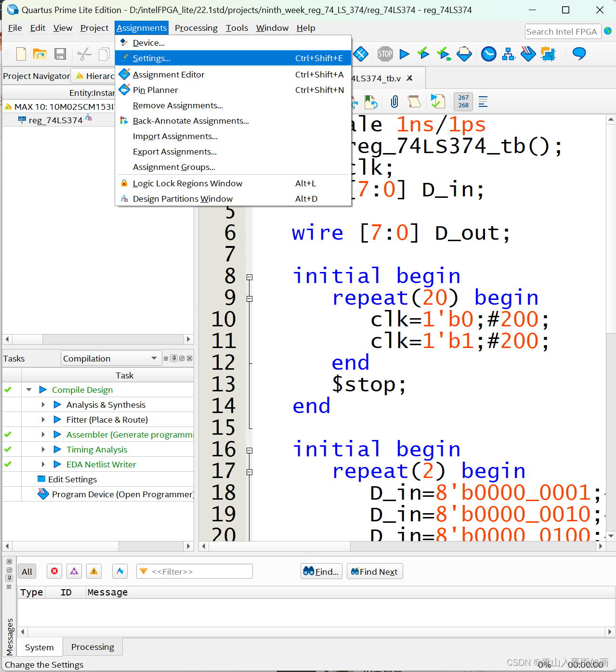The width and height of the screenshot is (616, 672).
Task: Toggle the blue flag message filter
Action: click(120, 571)
